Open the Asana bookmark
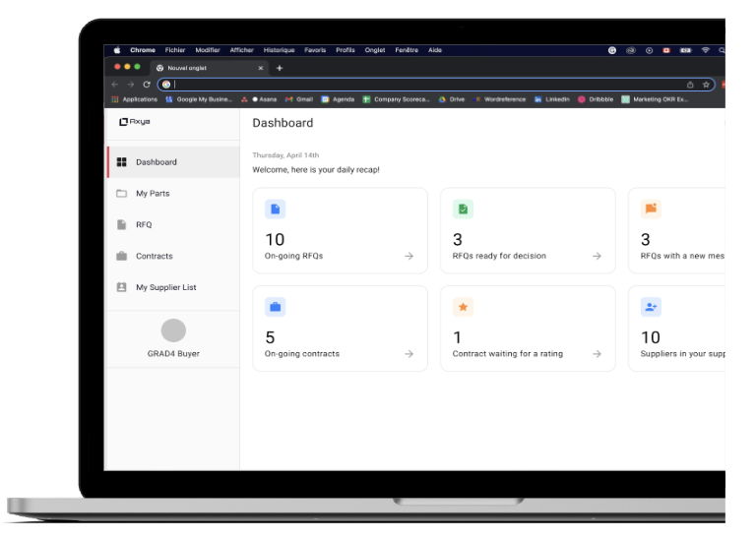Viewport: 756px width, 539px height. (259, 99)
